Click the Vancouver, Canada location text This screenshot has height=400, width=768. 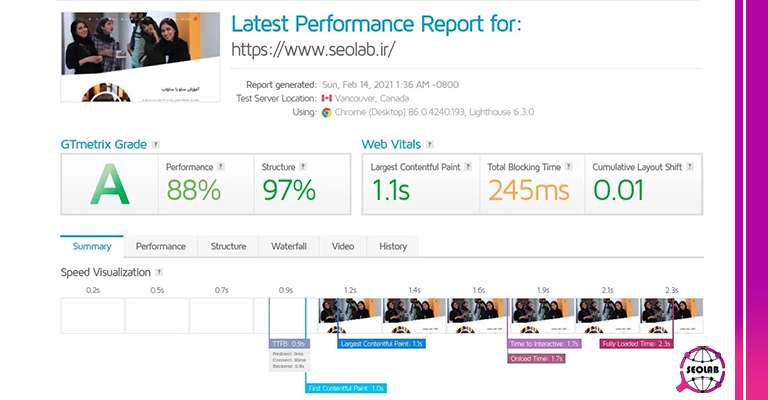tap(372, 98)
